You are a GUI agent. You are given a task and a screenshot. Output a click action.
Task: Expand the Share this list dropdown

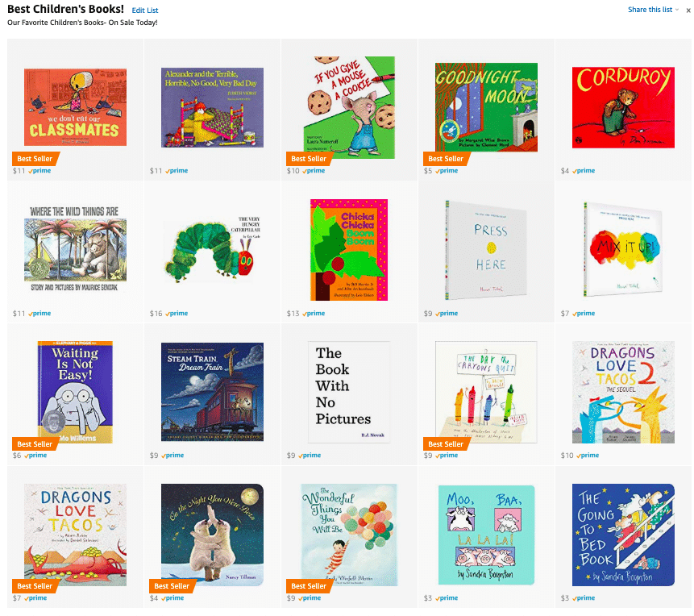coord(653,10)
